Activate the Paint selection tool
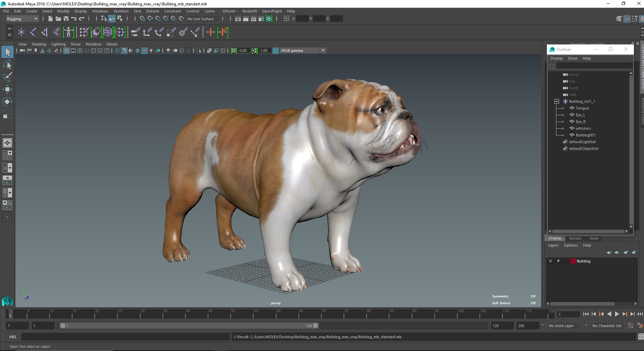Image resolution: width=644 pixels, height=351 pixels. [x=7, y=77]
